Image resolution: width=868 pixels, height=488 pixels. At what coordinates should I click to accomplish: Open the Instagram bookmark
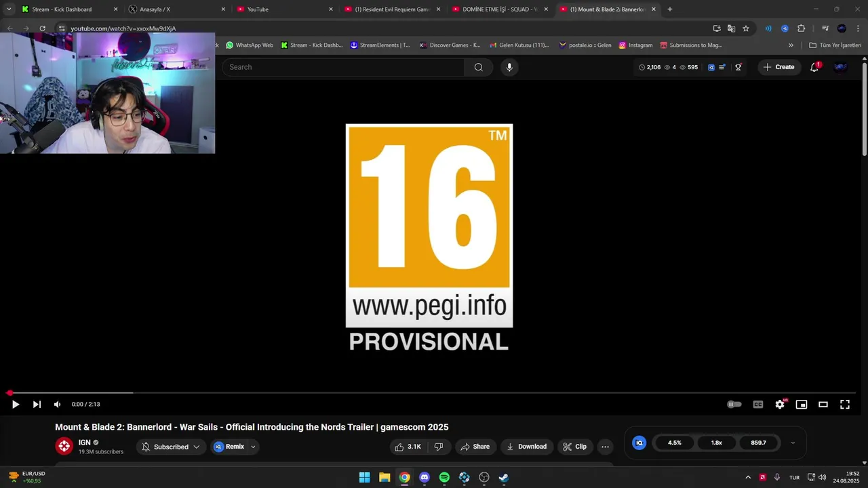pos(635,45)
